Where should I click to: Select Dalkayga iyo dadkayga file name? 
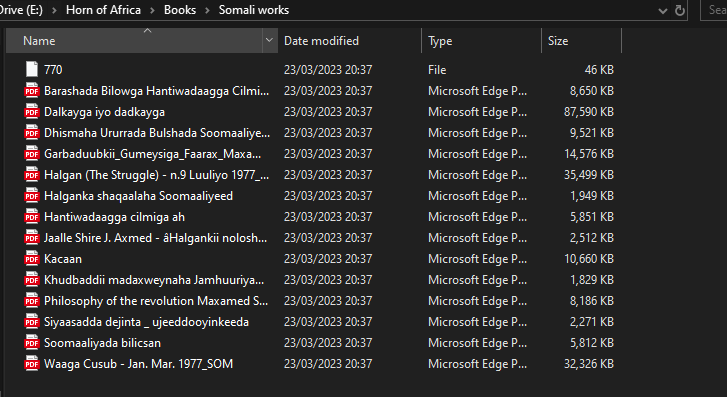pyautogui.click(x=104, y=112)
